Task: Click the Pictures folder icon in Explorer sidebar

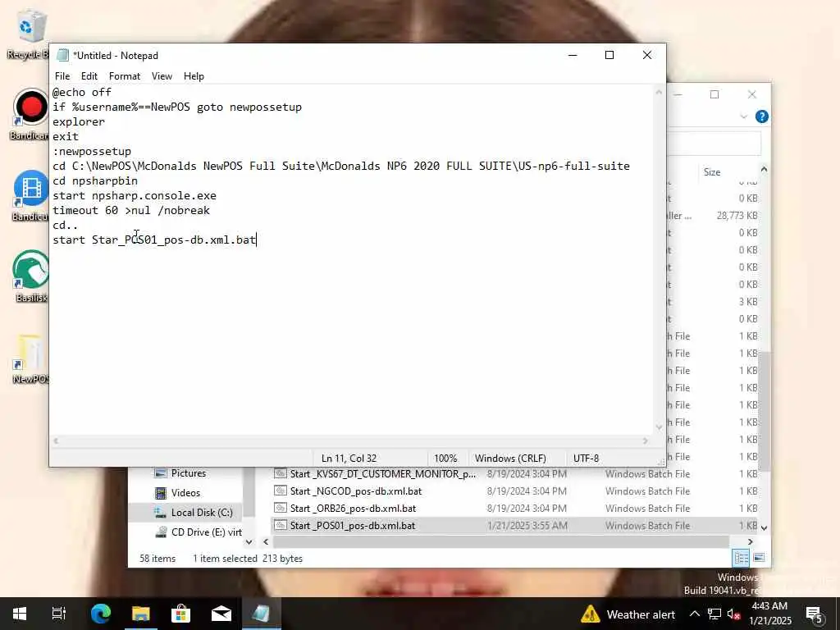Action: (160, 473)
